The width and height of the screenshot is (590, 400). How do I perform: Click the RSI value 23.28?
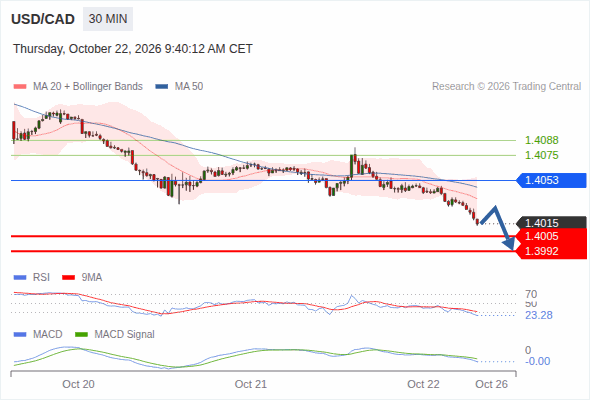(x=539, y=315)
